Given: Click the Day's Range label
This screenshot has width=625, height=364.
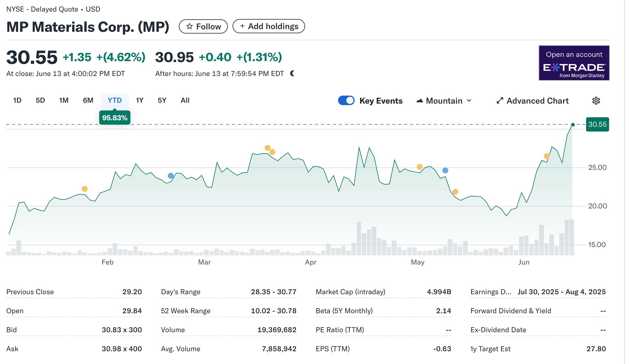Looking at the screenshot, I should tap(181, 292).
